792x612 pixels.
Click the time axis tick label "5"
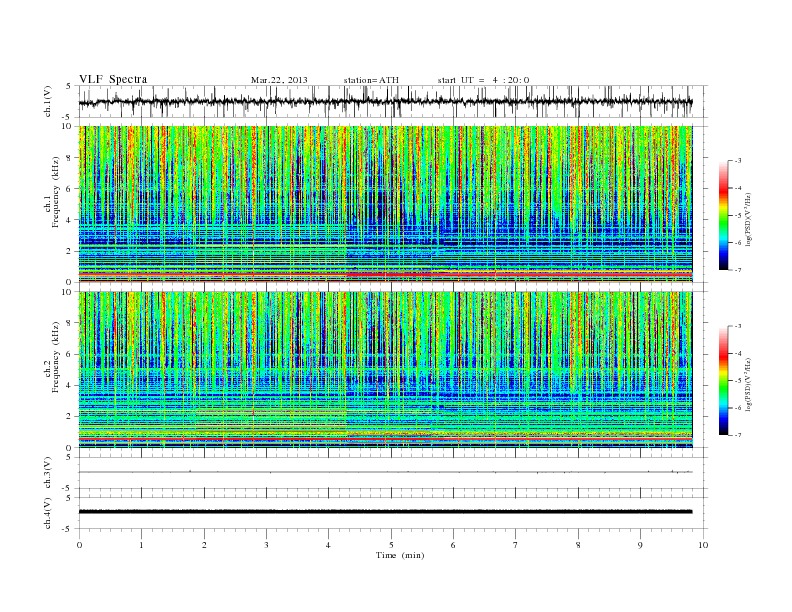coord(391,545)
